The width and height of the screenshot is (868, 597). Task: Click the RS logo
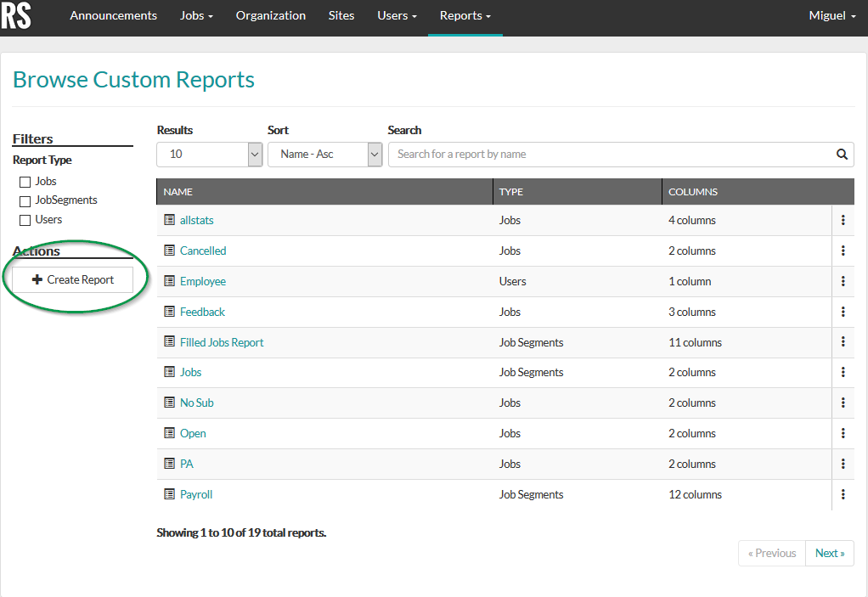pyautogui.click(x=17, y=17)
